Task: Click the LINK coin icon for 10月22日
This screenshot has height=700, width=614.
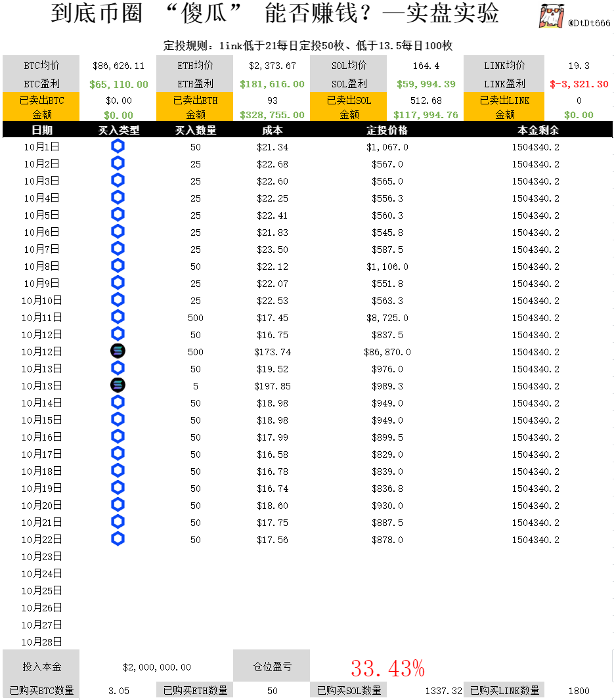Action: coord(118,539)
